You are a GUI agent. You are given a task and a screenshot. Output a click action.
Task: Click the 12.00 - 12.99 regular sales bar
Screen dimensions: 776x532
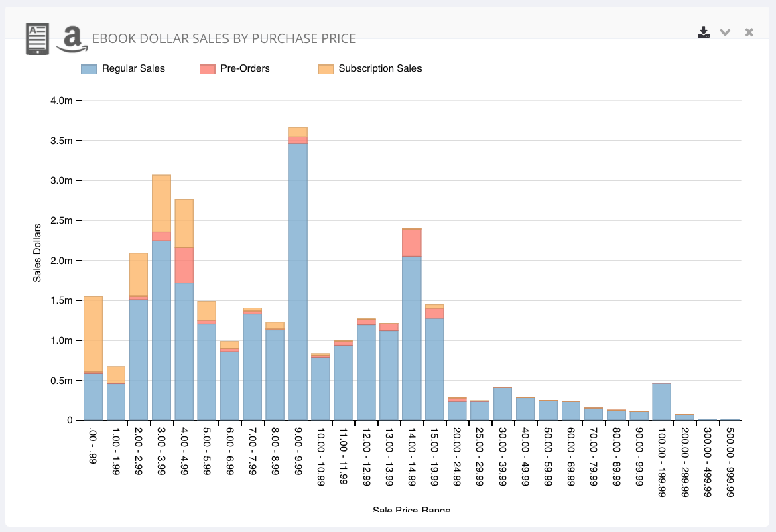click(x=366, y=372)
